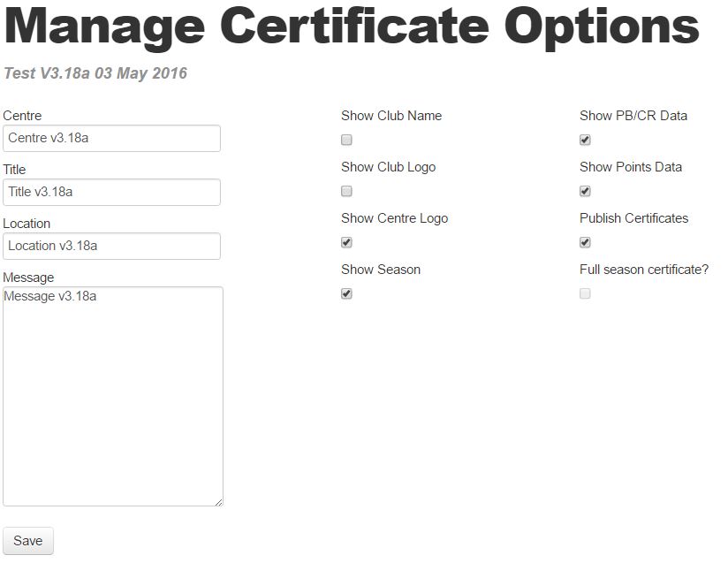
Task: Disable the Show Season checkbox
Action: 346,293
